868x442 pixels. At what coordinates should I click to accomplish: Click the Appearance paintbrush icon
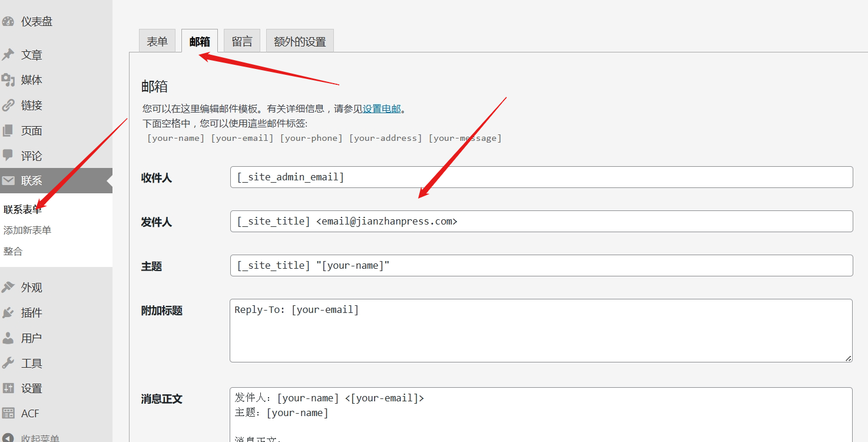click(x=8, y=288)
